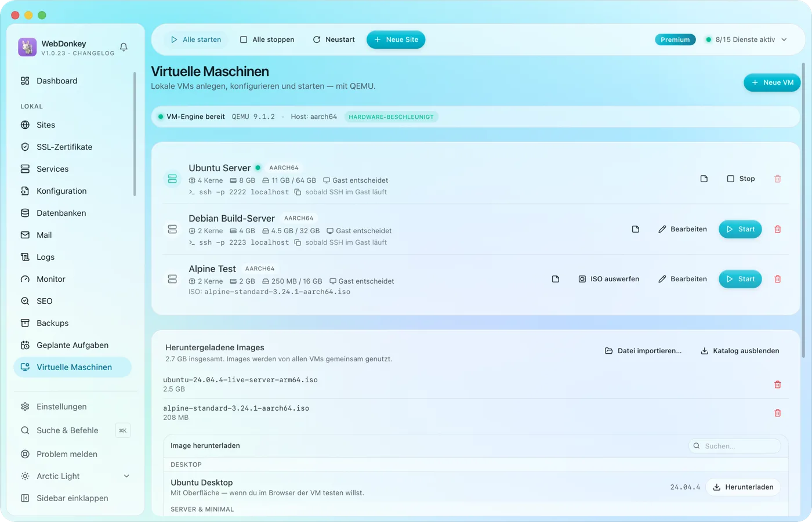Image resolution: width=812 pixels, height=522 pixels.
Task: Download Ubuntu Desktop image via Herunterladen
Action: [x=743, y=487]
